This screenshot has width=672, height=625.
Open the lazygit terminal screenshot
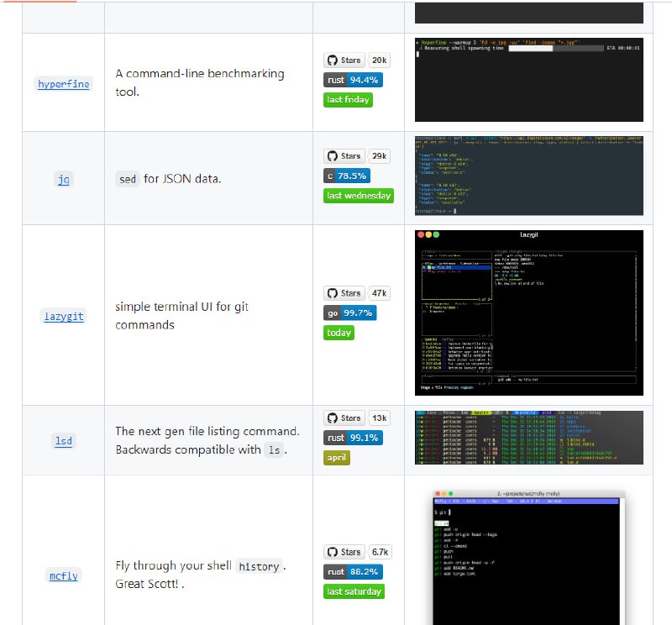tap(529, 312)
